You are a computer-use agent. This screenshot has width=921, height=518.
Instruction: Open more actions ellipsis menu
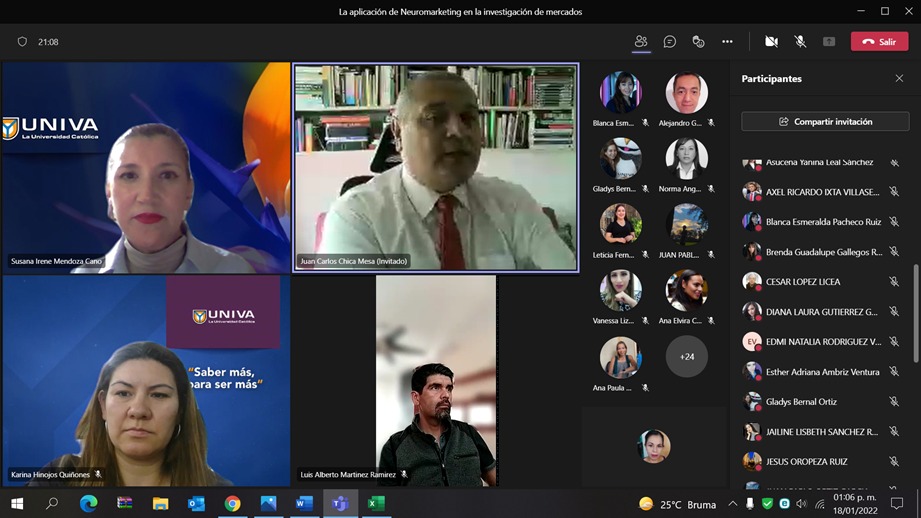click(x=727, y=42)
